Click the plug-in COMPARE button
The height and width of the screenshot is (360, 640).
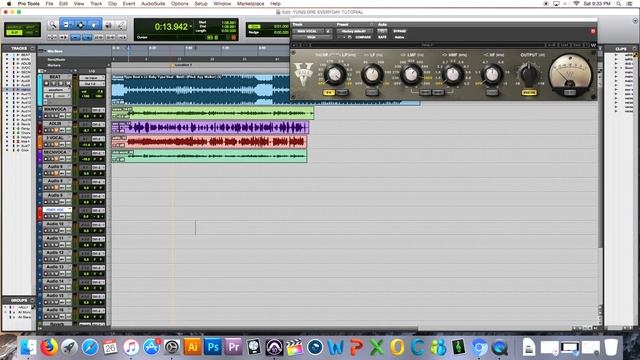363,37
